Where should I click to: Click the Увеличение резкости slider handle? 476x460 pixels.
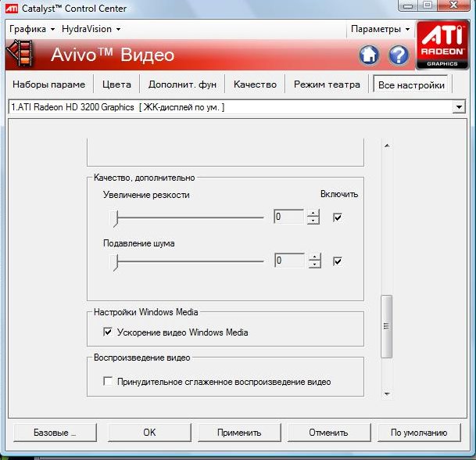(x=114, y=217)
